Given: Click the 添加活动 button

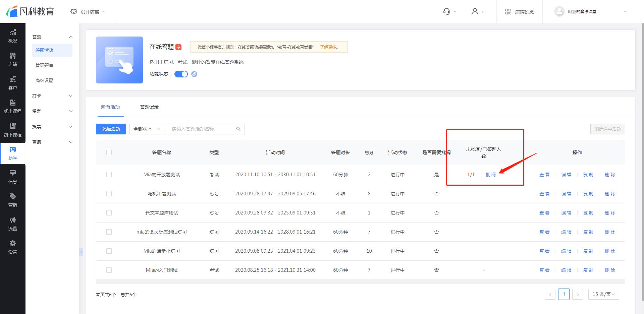Looking at the screenshot, I should click(x=111, y=129).
